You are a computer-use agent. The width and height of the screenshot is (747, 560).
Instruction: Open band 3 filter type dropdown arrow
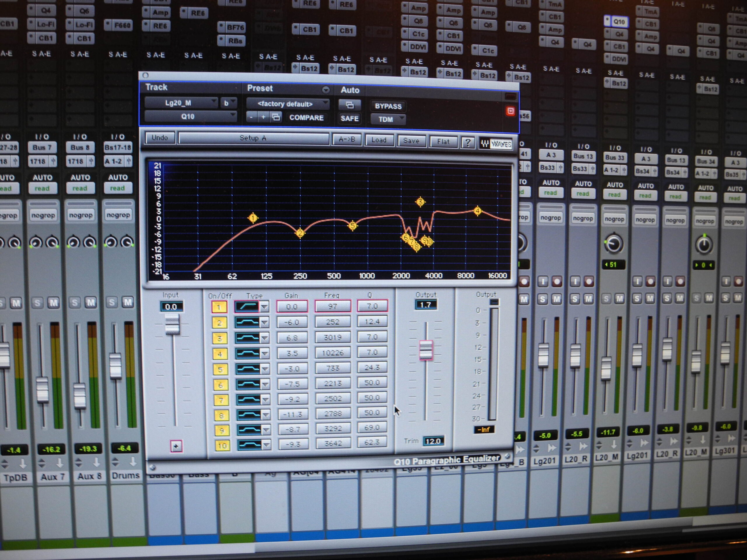(265, 338)
